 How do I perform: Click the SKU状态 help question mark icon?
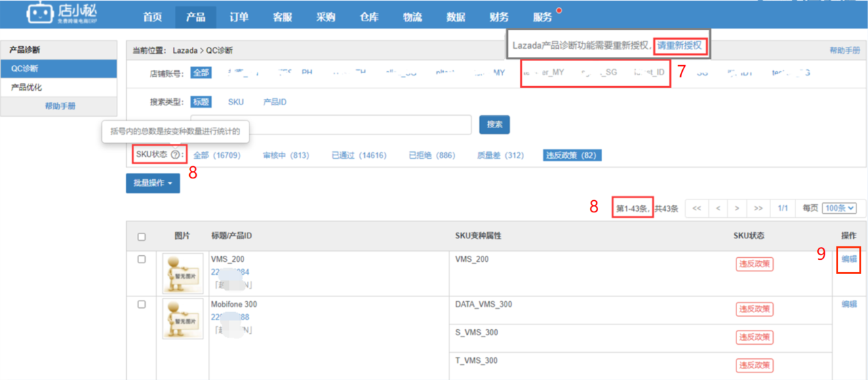pyautogui.click(x=176, y=155)
